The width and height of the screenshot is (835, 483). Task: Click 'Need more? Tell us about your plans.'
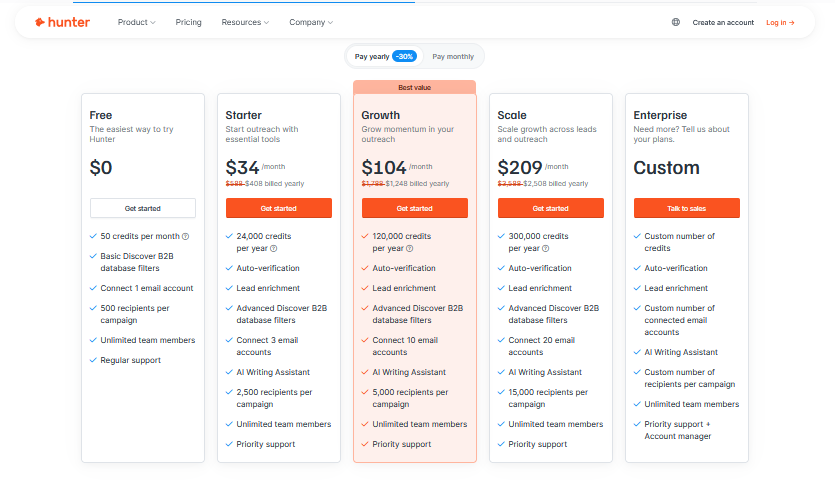[681, 134]
